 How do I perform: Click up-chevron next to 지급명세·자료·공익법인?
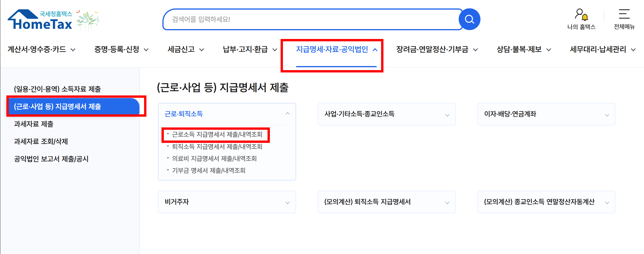pyautogui.click(x=375, y=50)
